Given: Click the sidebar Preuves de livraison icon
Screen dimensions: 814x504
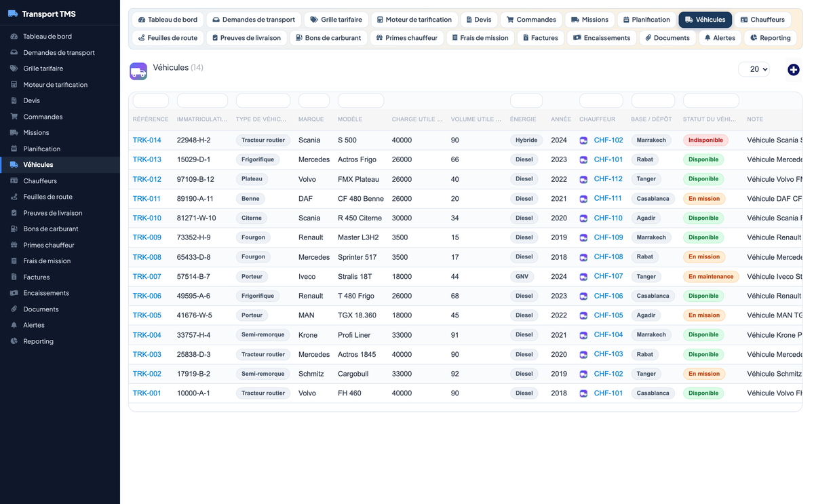Looking at the screenshot, I should (x=14, y=213).
